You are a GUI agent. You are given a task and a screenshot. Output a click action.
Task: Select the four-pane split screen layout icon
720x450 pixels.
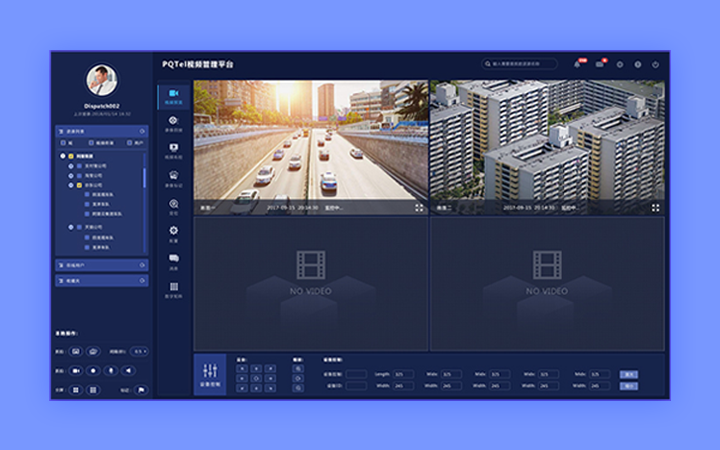(x=76, y=390)
